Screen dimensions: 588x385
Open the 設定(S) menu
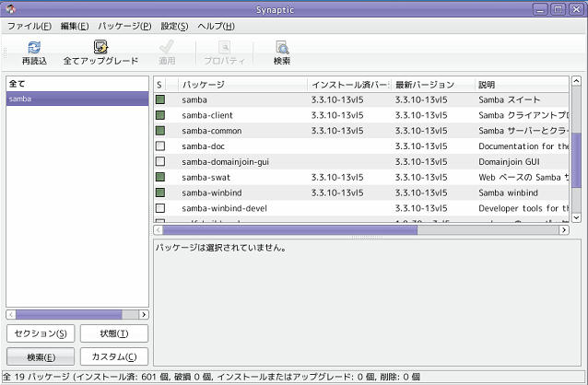point(174,26)
